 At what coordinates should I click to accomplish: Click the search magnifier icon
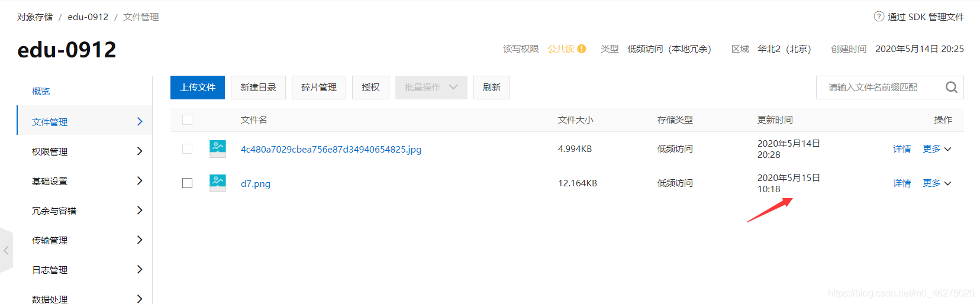tap(951, 88)
